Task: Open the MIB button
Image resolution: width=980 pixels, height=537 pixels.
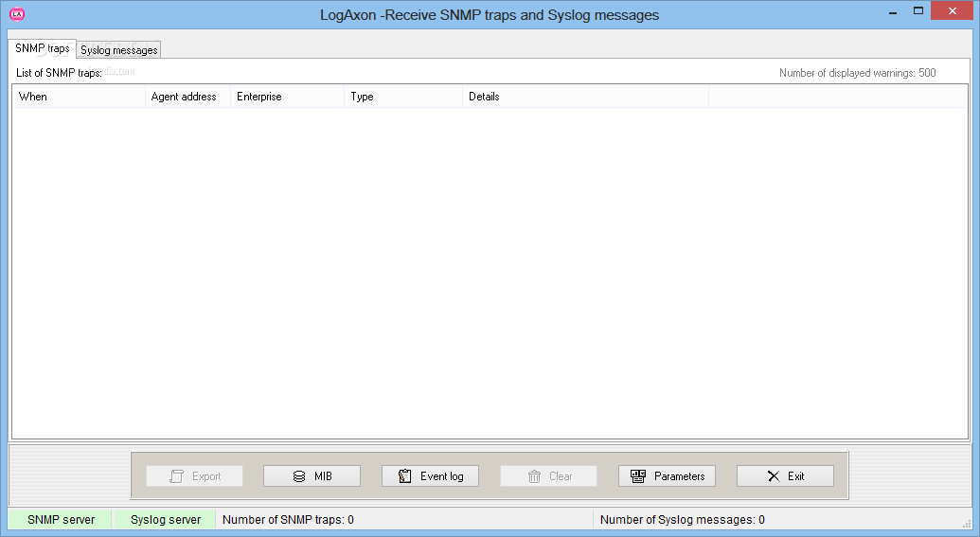Action: [x=312, y=475]
